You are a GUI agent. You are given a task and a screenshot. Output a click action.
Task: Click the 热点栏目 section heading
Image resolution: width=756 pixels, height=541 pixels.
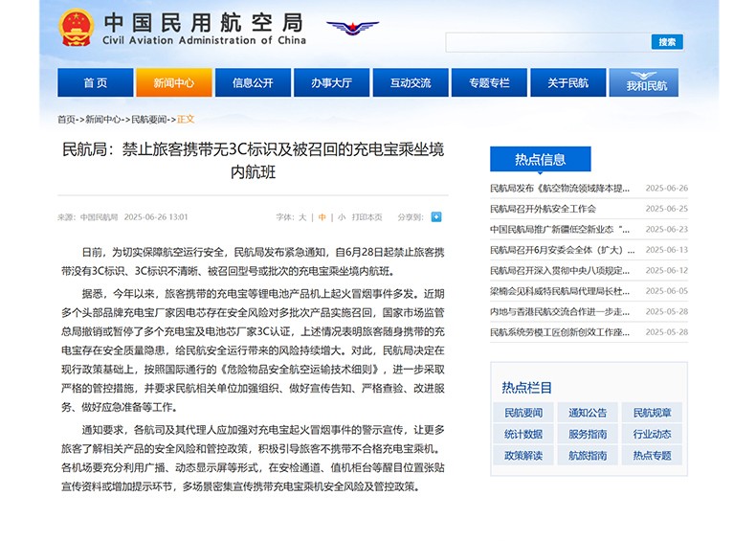pos(526,387)
